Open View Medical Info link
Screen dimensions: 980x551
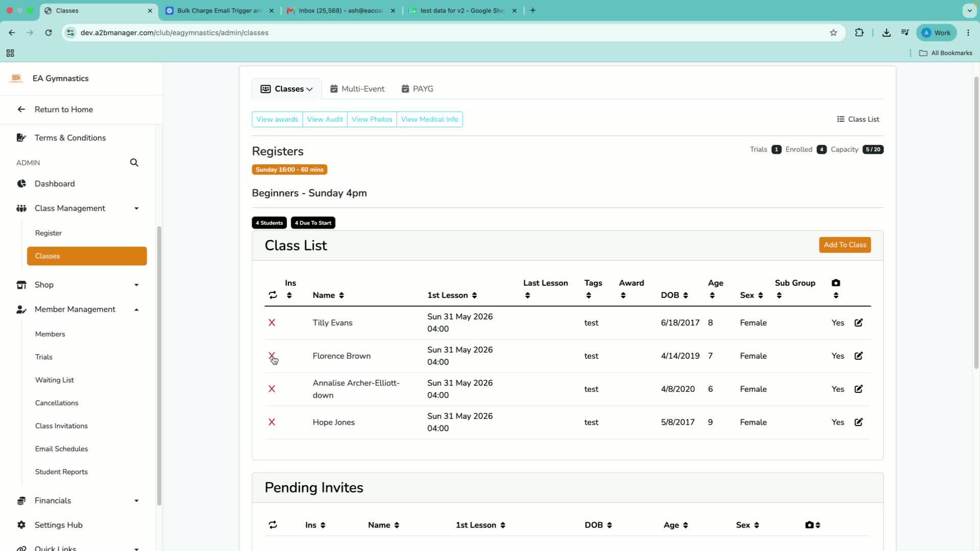[429, 119]
